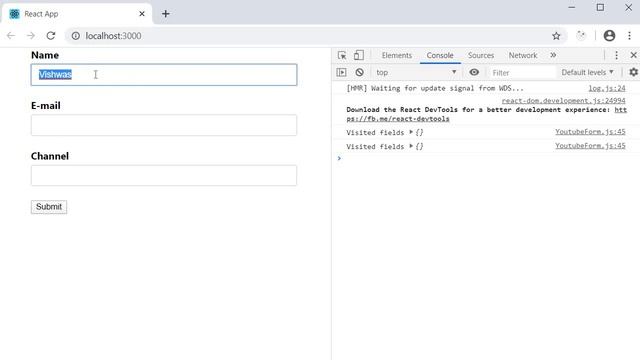Open Chrome's three-dot menu

[x=629, y=36]
